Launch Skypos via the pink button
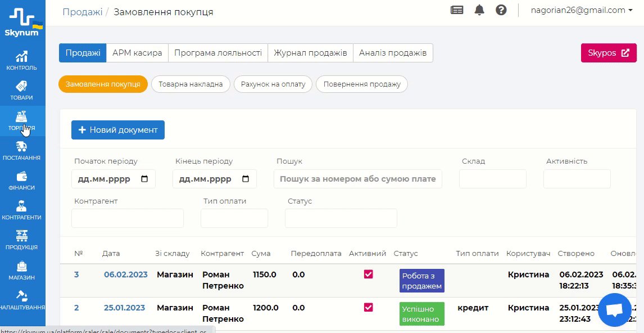This screenshot has height=333, width=644. [609, 53]
